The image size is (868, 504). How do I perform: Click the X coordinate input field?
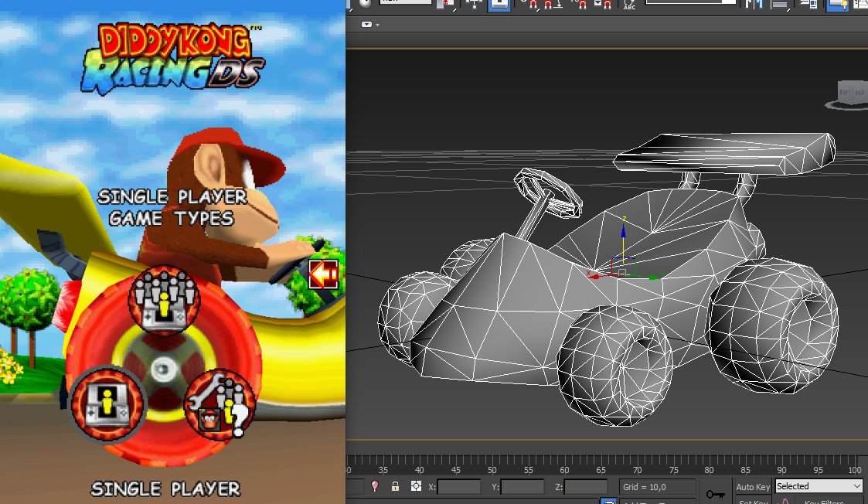(x=459, y=487)
